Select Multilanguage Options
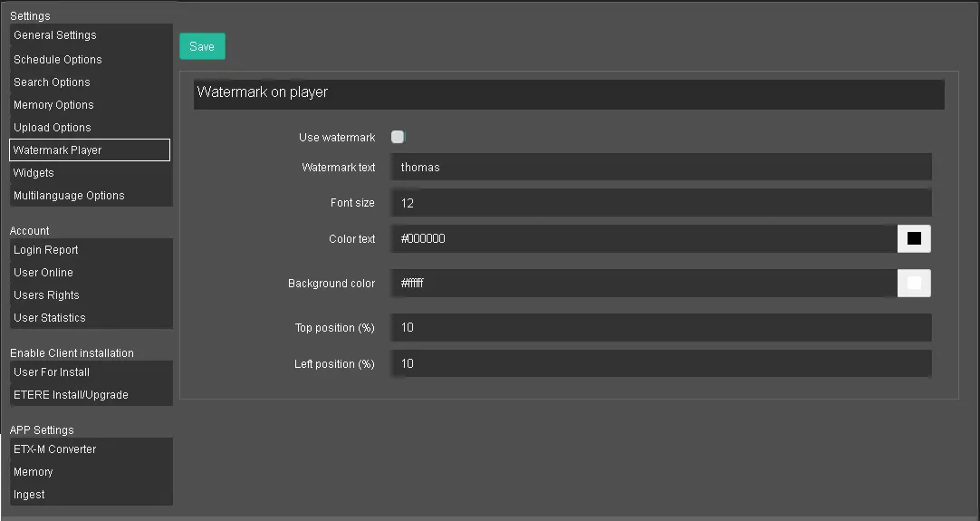Image resolution: width=980 pixels, height=521 pixels. [69, 196]
